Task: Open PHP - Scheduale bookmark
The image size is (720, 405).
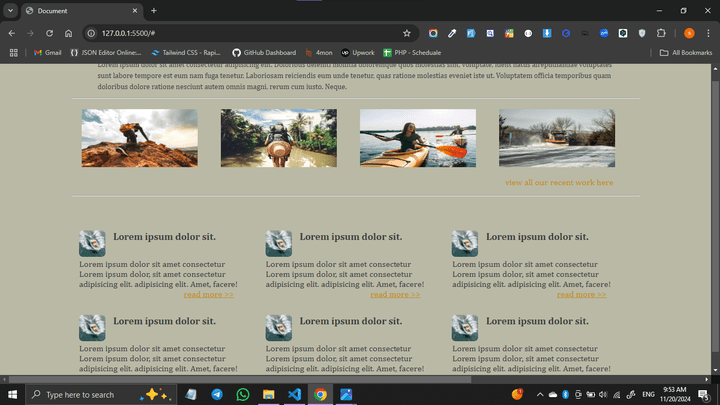Action: pos(412,53)
